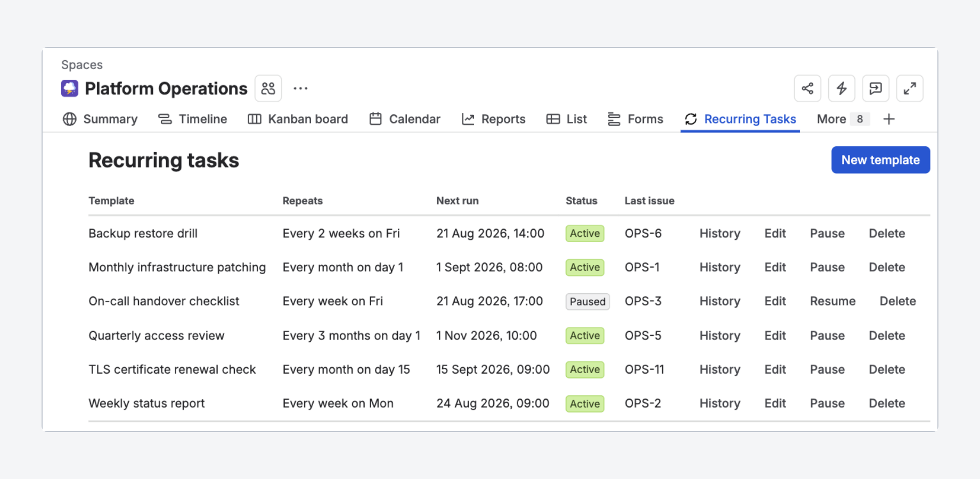View History for Backup restore drill
The height and width of the screenshot is (479, 980).
(720, 233)
